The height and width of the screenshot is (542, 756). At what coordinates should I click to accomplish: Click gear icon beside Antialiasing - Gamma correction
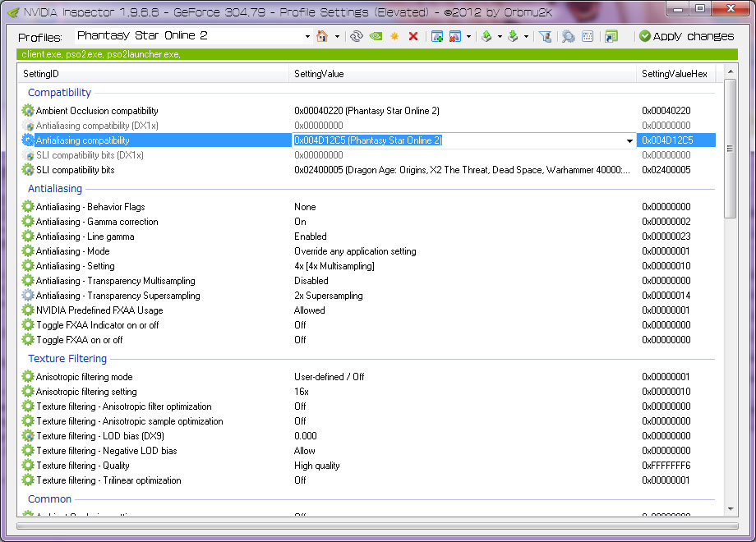[x=28, y=222]
